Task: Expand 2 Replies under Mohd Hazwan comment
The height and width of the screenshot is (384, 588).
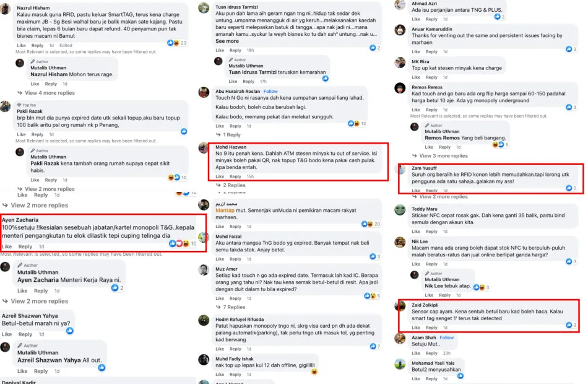Action: (x=231, y=185)
